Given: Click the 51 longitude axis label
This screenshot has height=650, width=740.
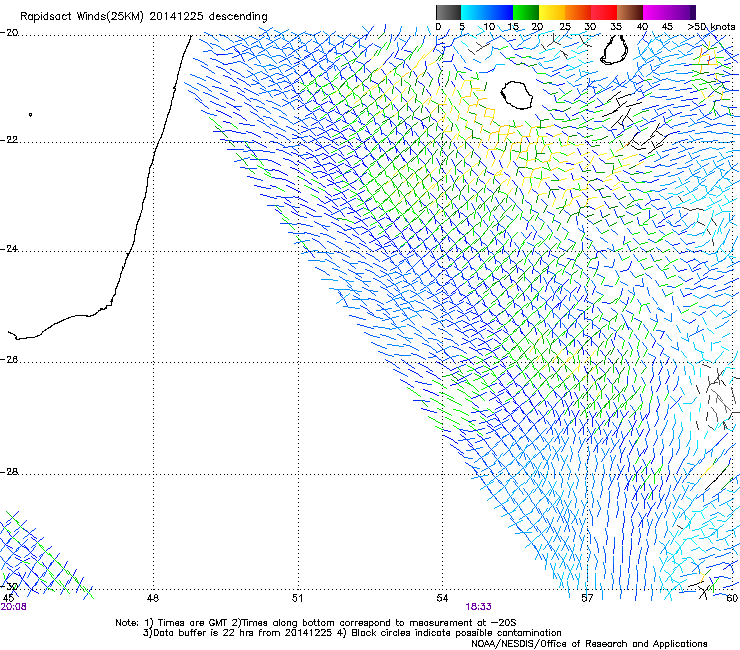Looking at the screenshot, I should coord(297,599).
